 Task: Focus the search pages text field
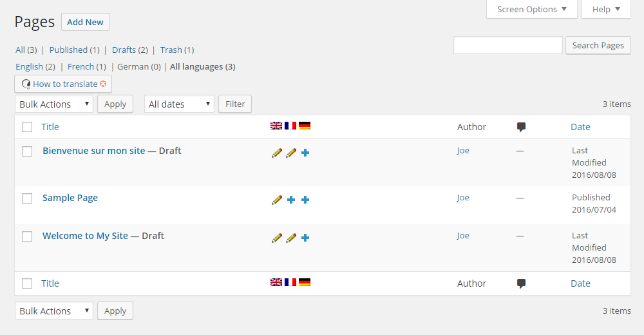(507, 45)
